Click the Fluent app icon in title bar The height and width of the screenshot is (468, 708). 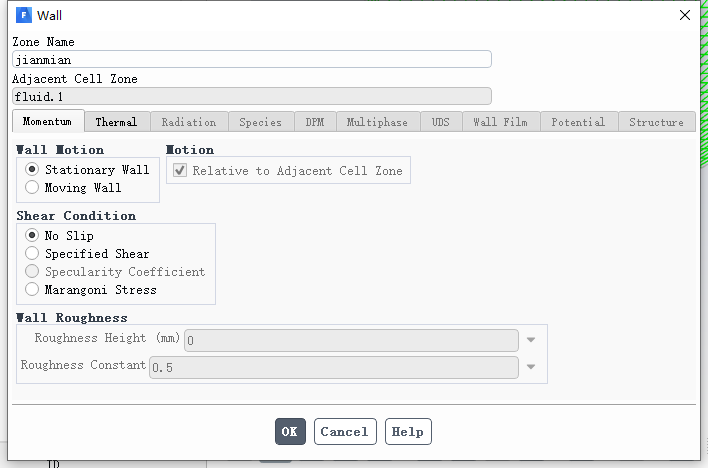coord(23,15)
